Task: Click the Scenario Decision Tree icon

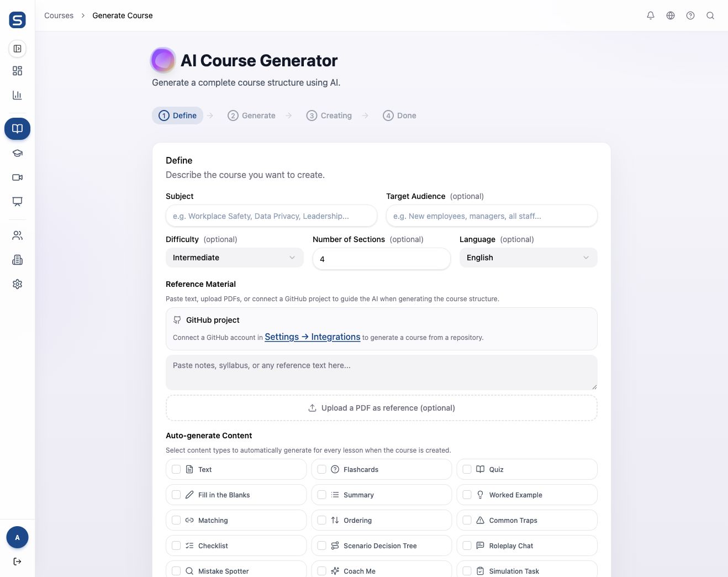Action: [335, 545]
